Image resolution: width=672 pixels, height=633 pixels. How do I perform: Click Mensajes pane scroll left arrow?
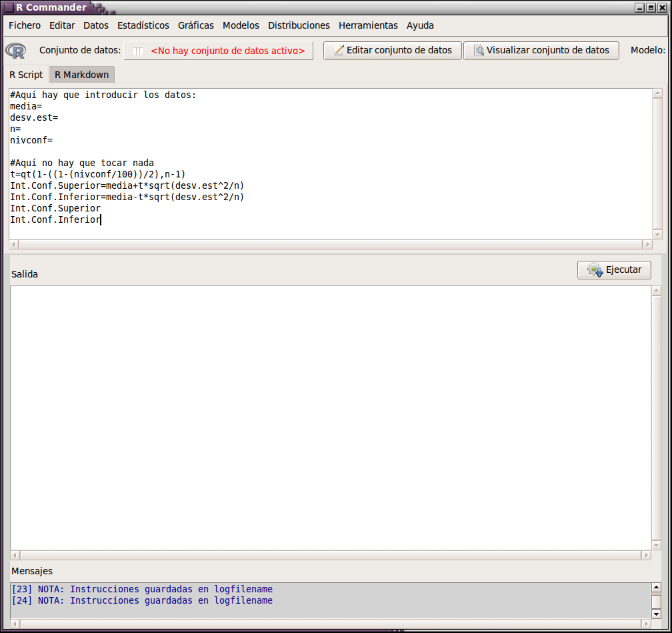[15, 624]
